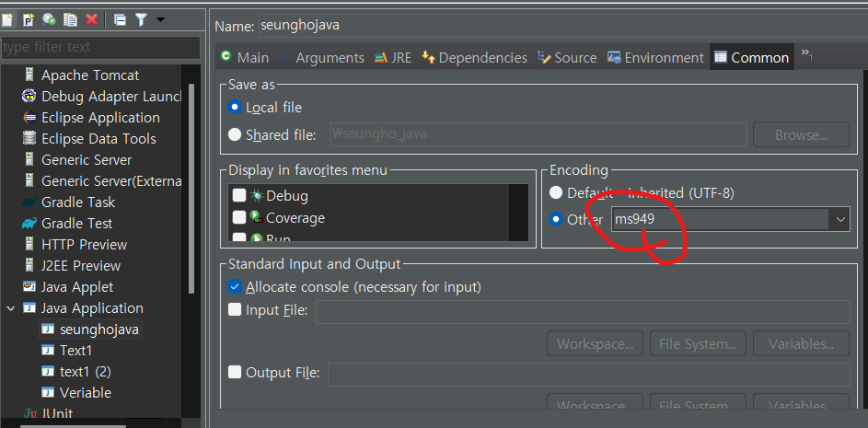Collapse the Java Application tree node
Screen dimensions: 868x428
(10, 308)
